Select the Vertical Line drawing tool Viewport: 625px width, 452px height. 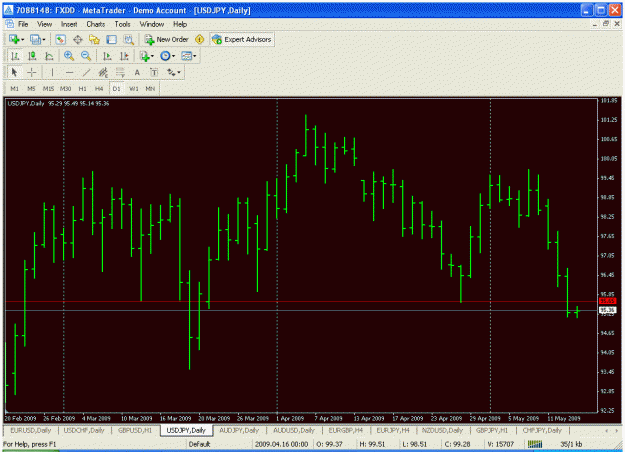pos(52,72)
